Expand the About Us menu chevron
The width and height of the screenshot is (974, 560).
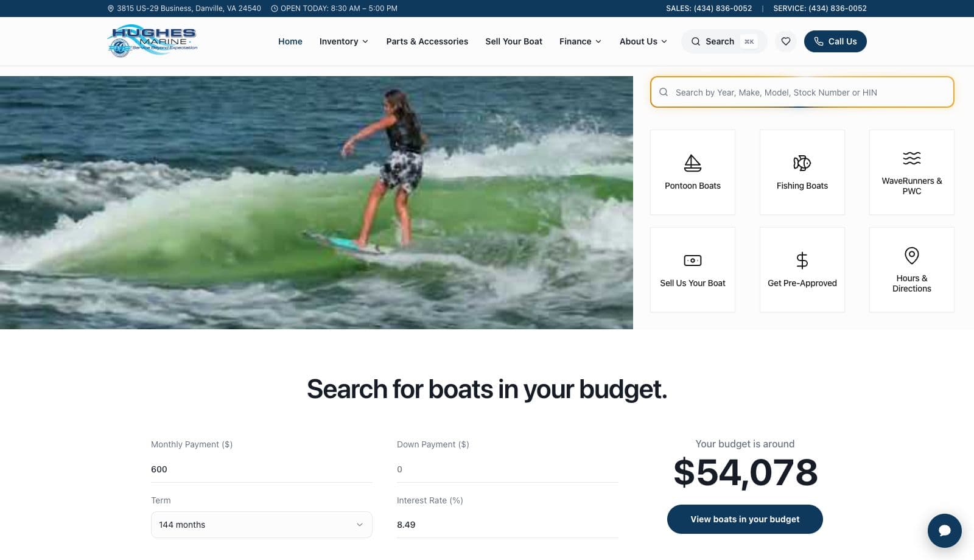664,41
